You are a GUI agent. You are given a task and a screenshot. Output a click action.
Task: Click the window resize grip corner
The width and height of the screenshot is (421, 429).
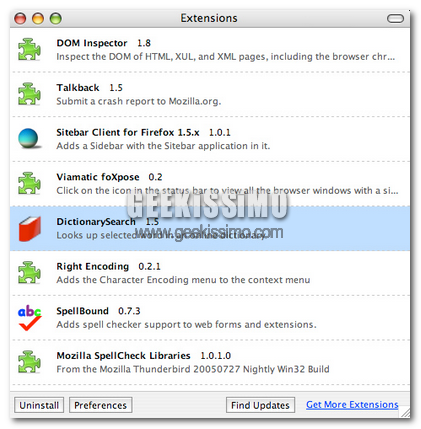click(x=405, y=412)
